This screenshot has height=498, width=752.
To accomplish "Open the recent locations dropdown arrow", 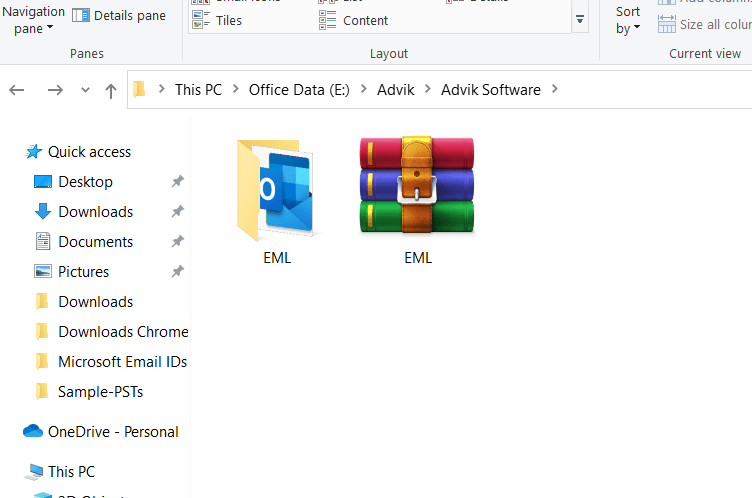I will click(85, 90).
